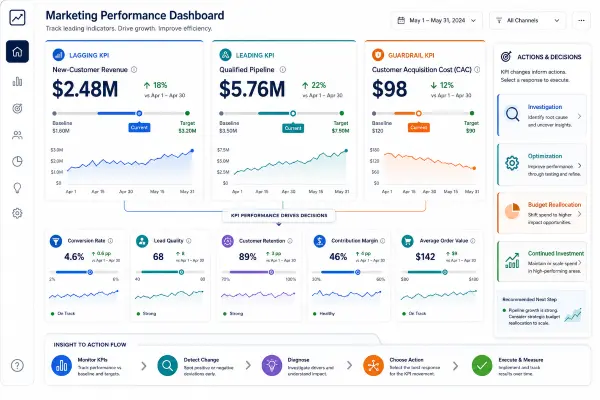Click the Marketing Performance Dashboard title
600x400 pixels.
tap(135, 16)
